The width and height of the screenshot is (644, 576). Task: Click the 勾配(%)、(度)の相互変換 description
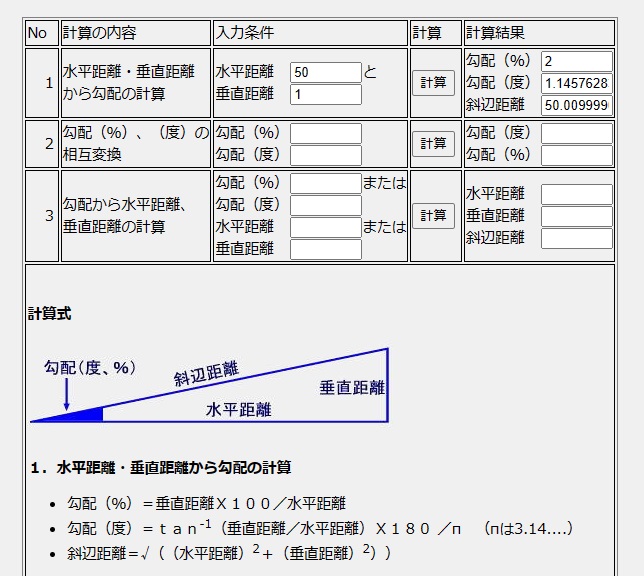point(136,144)
